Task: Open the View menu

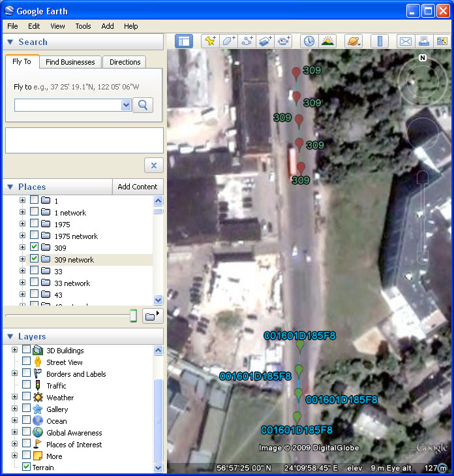Action: (x=57, y=26)
